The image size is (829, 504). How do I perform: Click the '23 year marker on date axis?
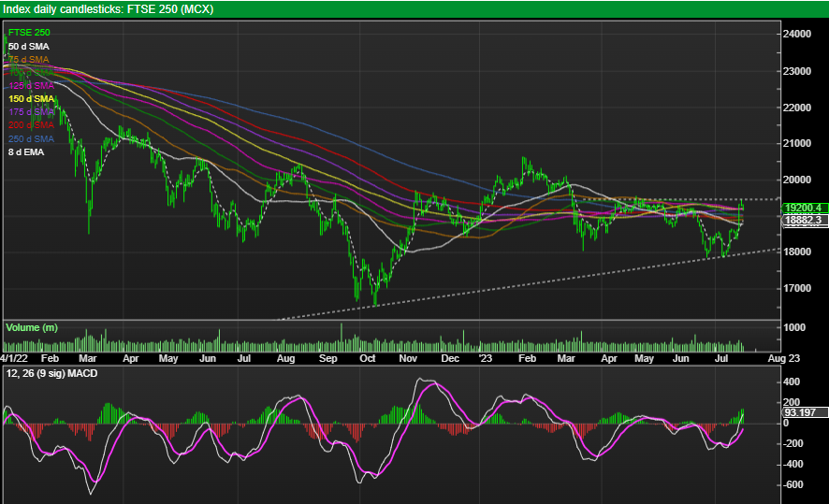click(485, 358)
